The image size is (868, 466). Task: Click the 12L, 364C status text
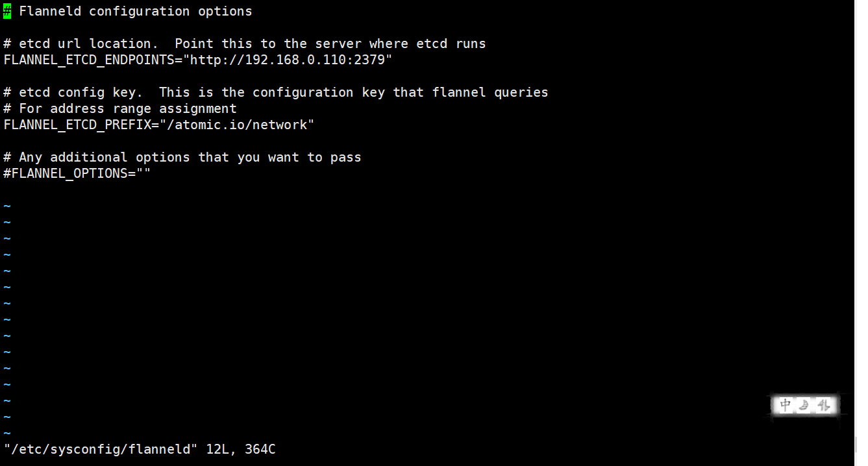tap(241, 449)
